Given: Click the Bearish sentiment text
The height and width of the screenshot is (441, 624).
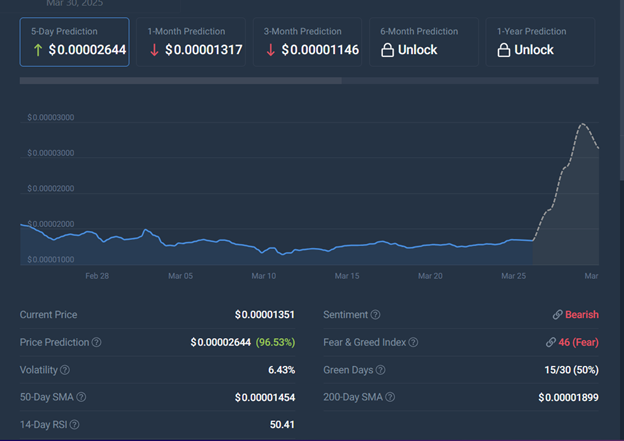Looking at the screenshot, I should point(581,315).
